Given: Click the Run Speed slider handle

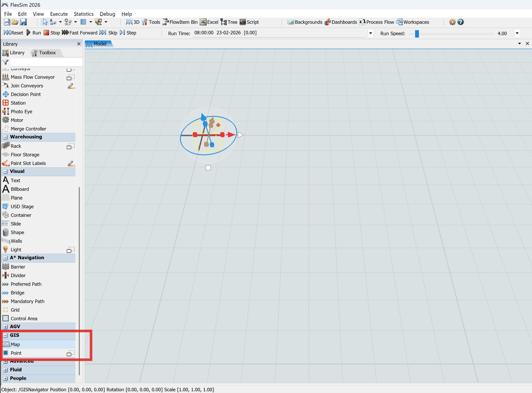Looking at the screenshot, I should tap(417, 34).
